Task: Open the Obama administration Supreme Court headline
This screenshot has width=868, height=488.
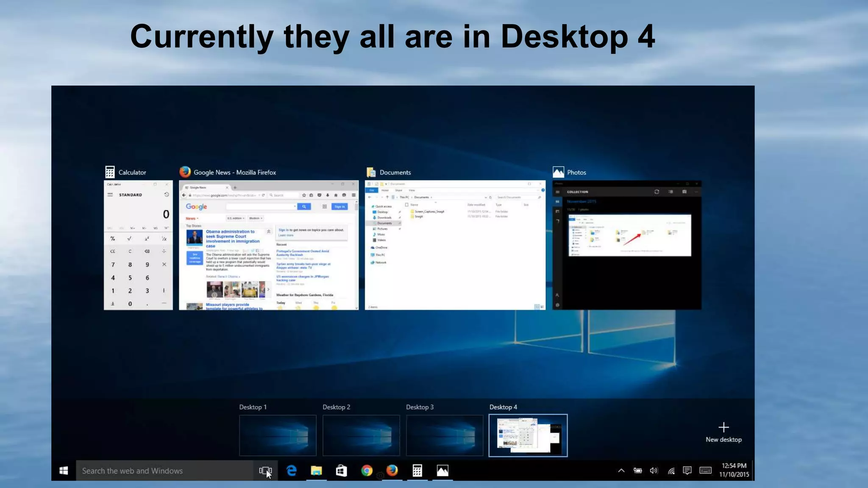Action: [x=233, y=238]
